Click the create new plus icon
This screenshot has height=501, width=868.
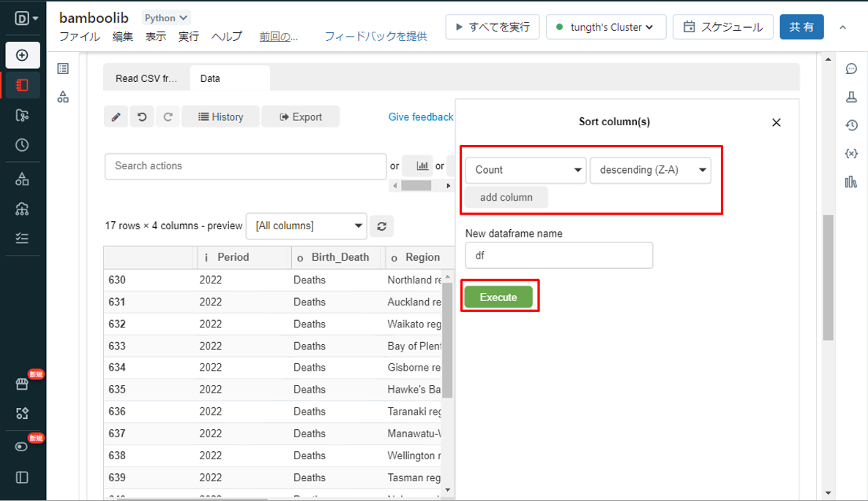tap(22, 55)
